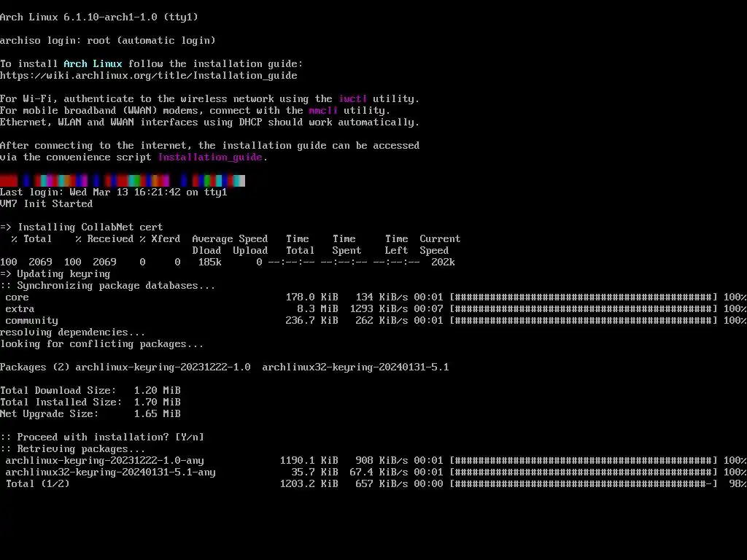Click the 'Total Installed Size' line
Screen dimensions: 747x560
[x=90, y=402]
